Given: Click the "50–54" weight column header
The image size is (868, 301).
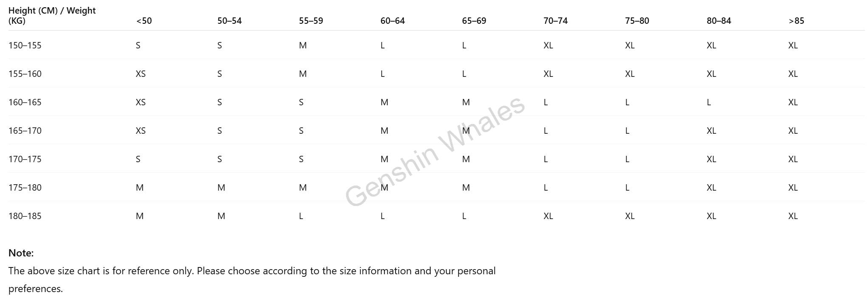Looking at the screenshot, I should coord(229,21).
